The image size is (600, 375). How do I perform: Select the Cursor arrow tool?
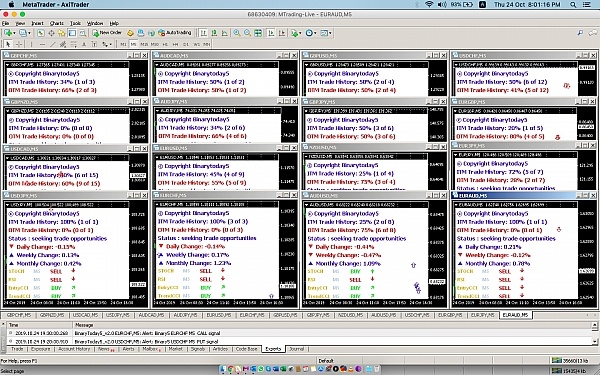coord(8,44)
